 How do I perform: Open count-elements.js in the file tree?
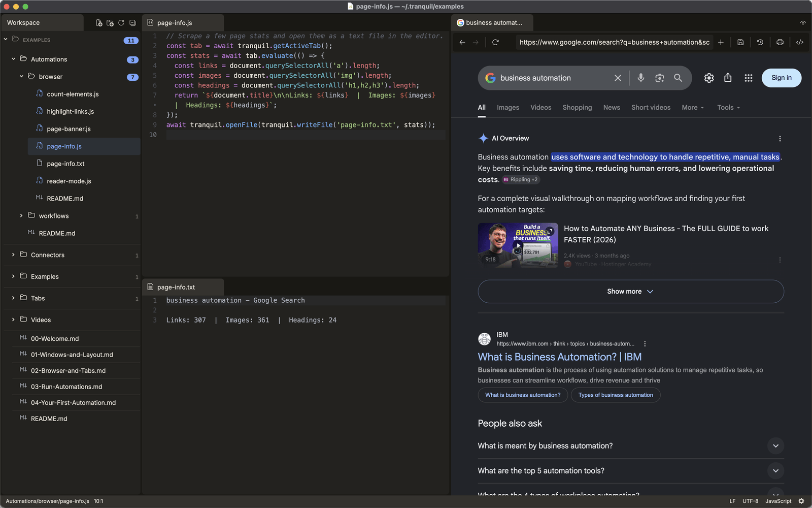pos(73,94)
